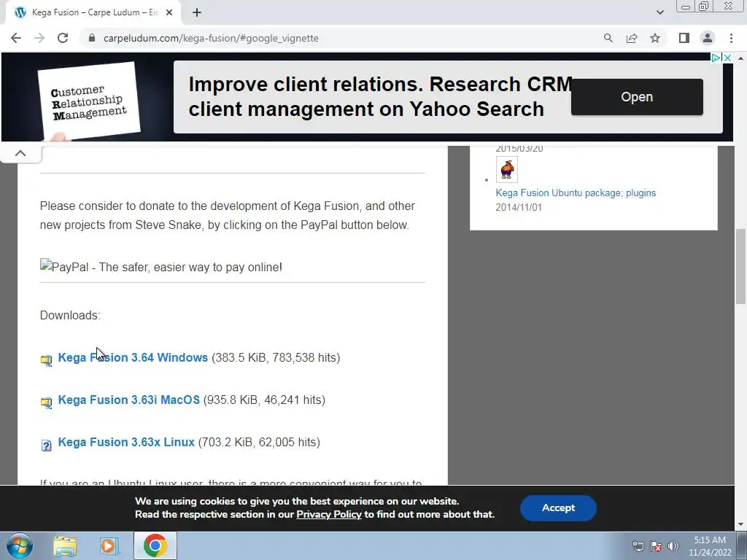Click the Windows download file icon

pos(46,360)
